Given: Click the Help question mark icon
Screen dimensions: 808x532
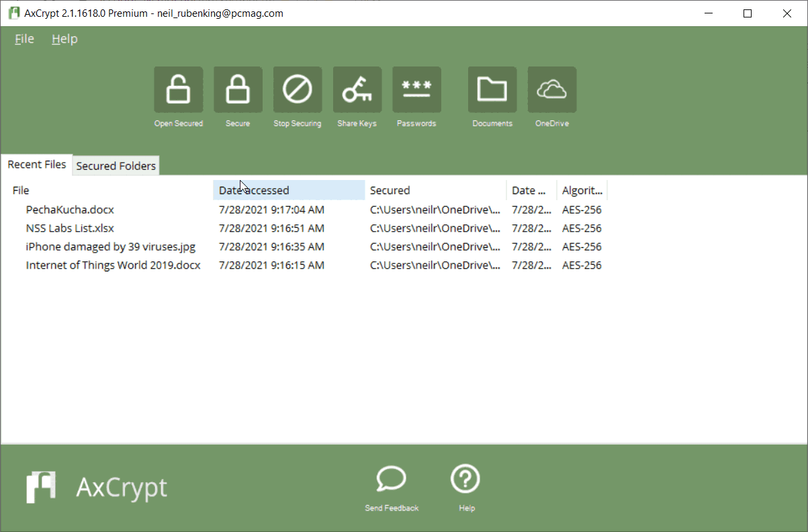Looking at the screenshot, I should click(465, 478).
